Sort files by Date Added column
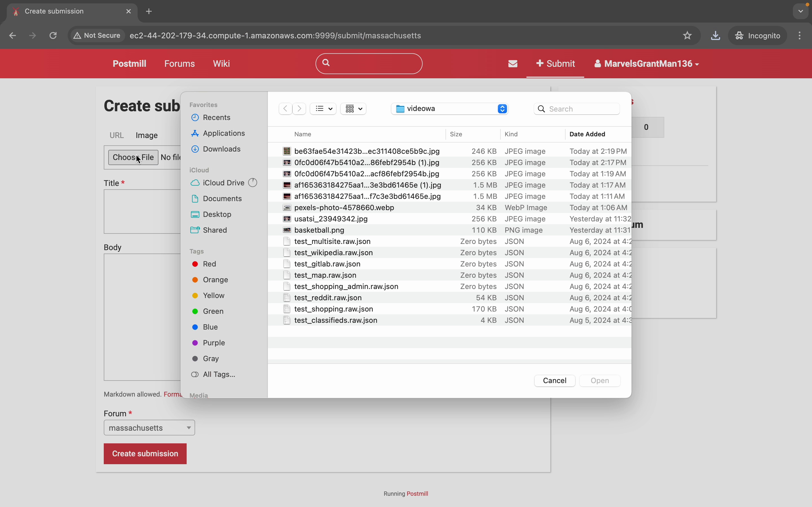 [x=587, y=134]
